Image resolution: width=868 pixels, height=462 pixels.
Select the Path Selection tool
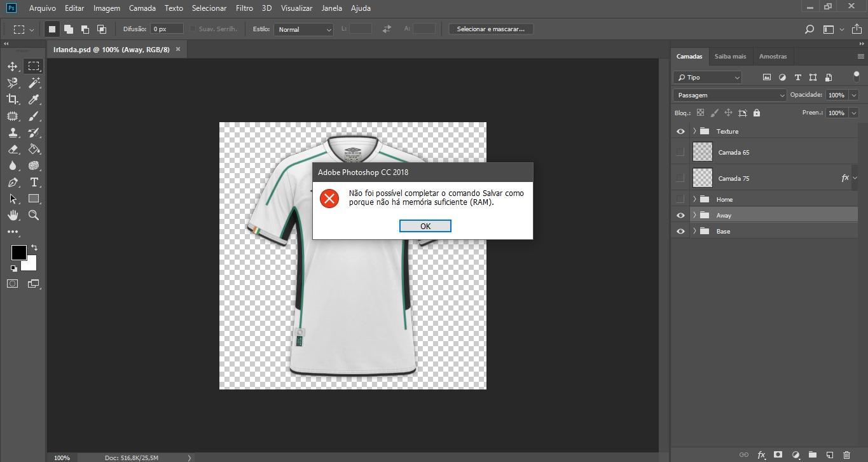tap(12, 199)
